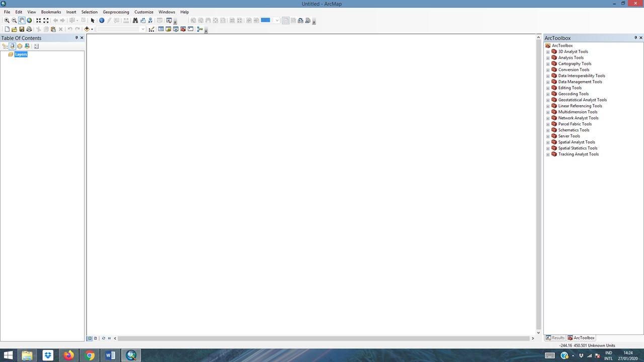Switch to the ArcToolbox tab
This screenshot has width=644, height=362.
[581, 338]
